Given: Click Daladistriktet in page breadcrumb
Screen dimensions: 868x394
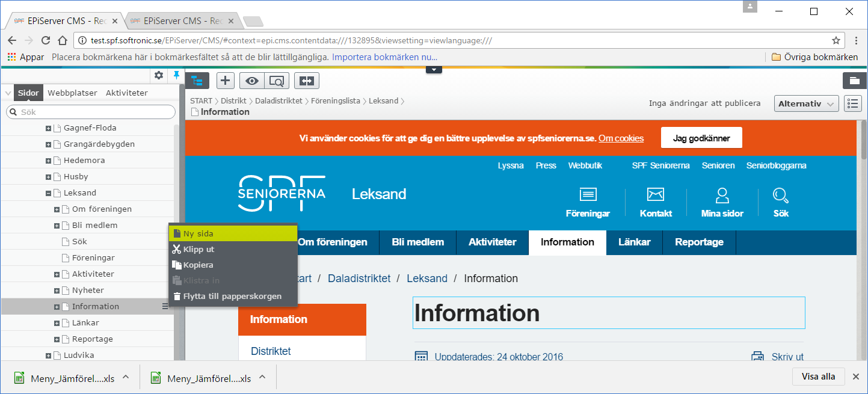Looking at the screenshot, I should 359,279.
